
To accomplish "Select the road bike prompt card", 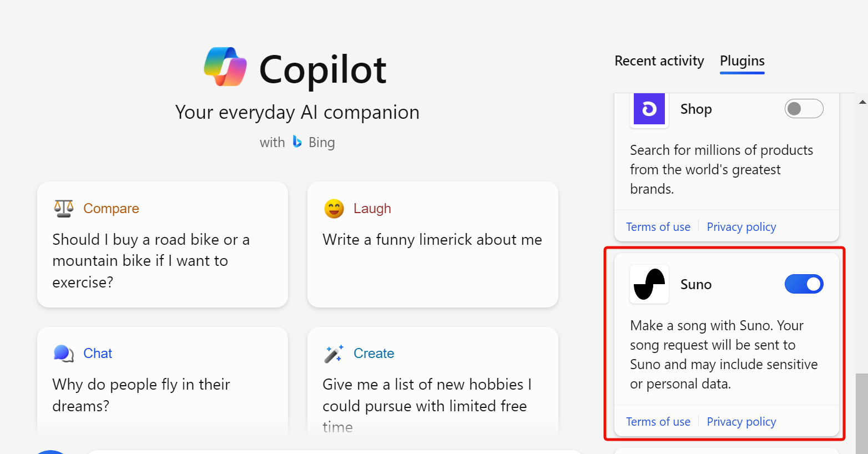I will point(162,244).
